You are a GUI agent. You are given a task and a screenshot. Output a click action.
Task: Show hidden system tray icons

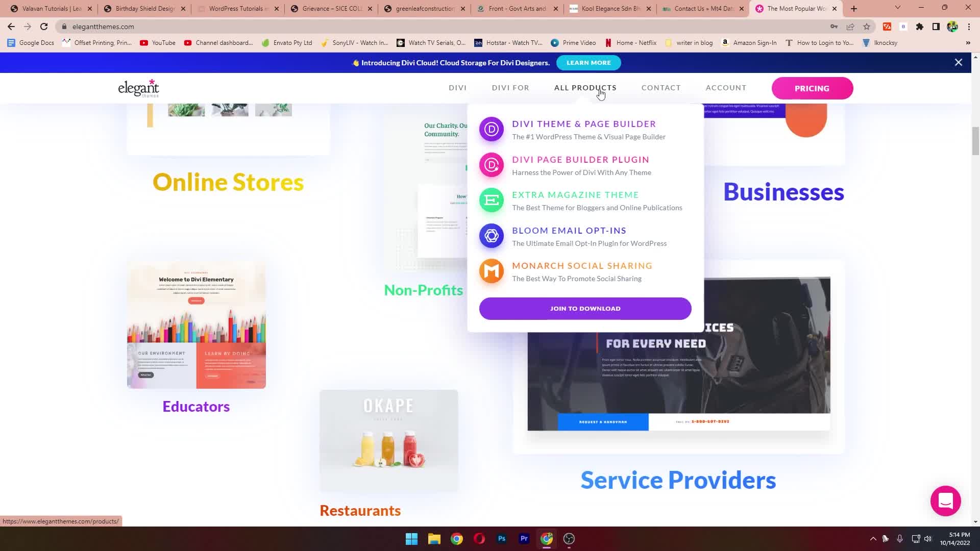point(873,539)
